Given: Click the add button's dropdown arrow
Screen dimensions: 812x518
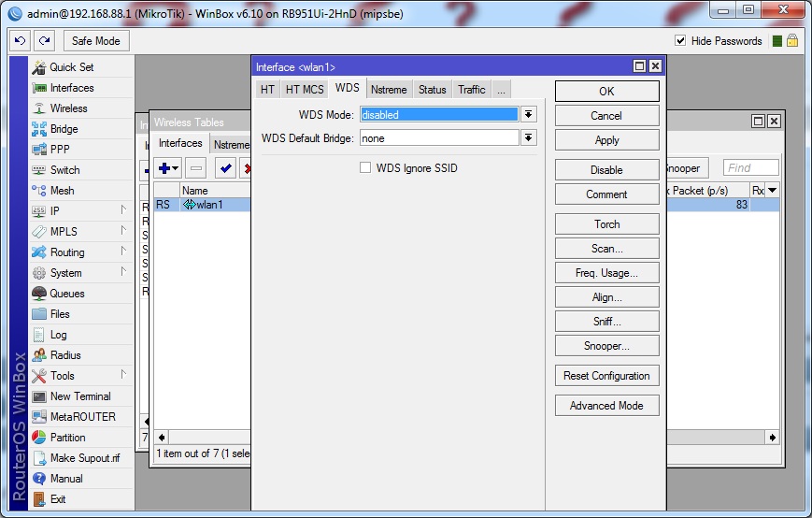Looking at the screenshot, I should coord(176,168).
